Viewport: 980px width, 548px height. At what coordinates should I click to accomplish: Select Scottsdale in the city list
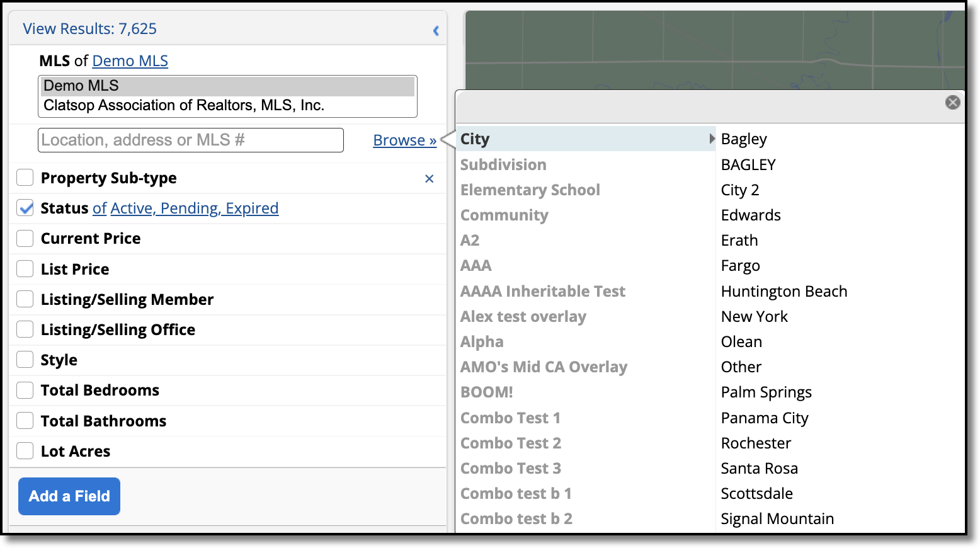point(757,493)
